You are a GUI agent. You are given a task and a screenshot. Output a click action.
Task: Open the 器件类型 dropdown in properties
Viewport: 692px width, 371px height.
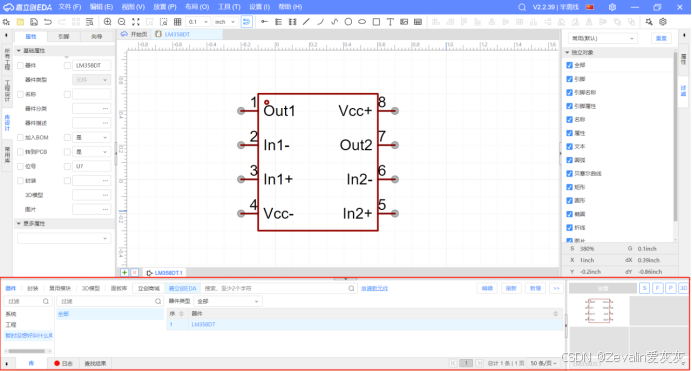91,80
